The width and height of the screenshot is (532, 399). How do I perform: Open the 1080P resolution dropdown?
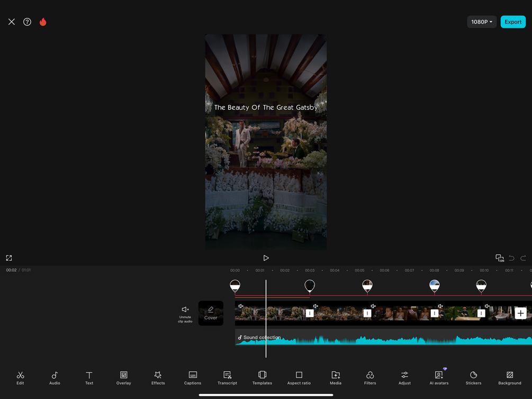pyautogui.click(x=481, y=22)
